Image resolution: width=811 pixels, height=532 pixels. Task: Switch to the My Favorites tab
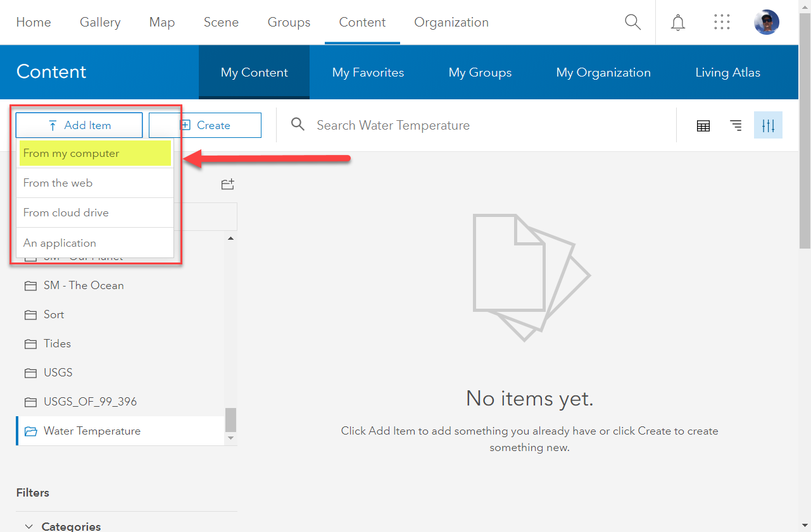368,72
